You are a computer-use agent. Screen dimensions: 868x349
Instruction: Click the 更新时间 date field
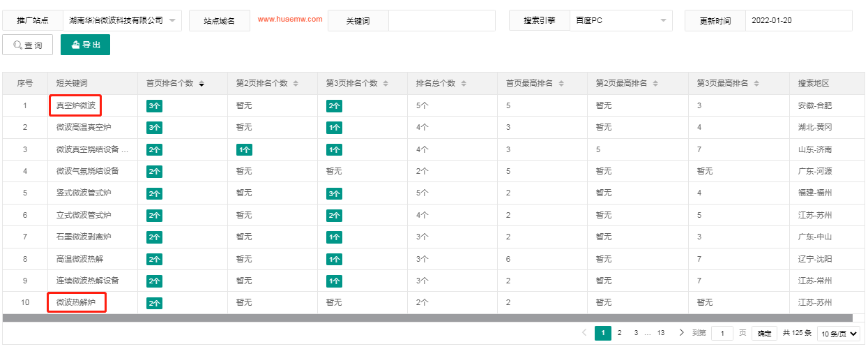798,21
